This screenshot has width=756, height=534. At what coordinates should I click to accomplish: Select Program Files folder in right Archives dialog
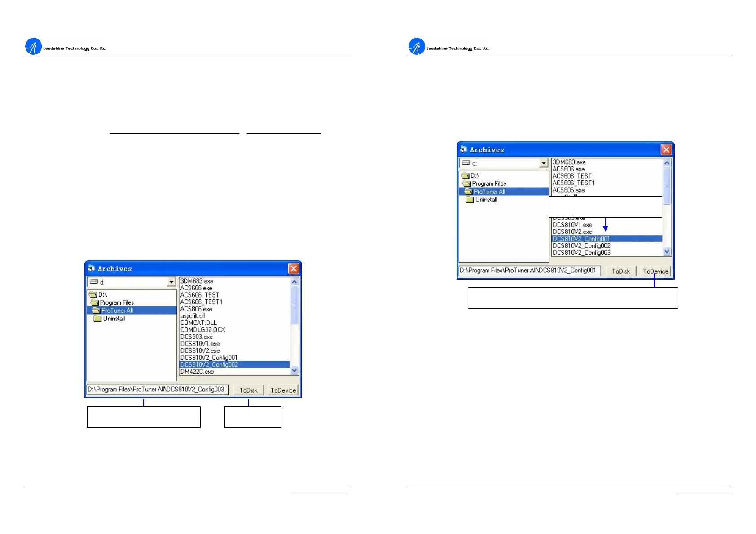click(x=484, y=184)
